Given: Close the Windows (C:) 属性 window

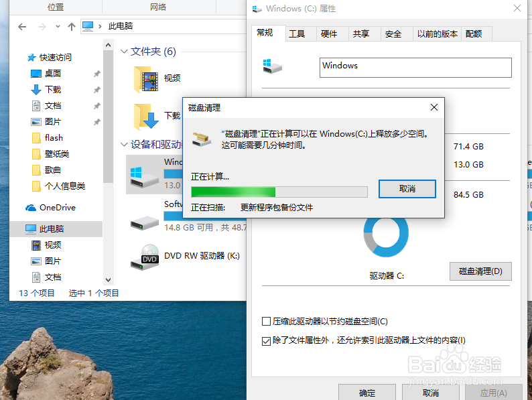Looking at the screenshot, I should coord(517,8).
